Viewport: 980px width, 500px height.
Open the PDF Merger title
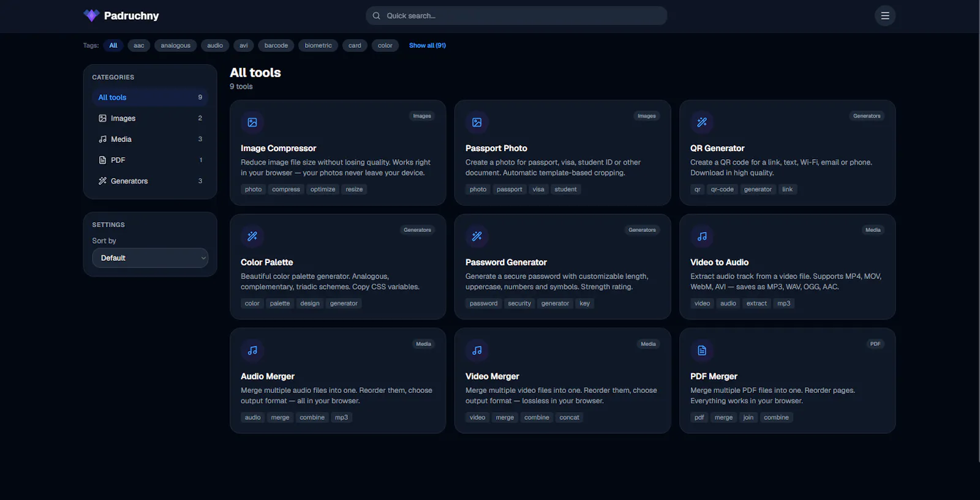(714, 376)
